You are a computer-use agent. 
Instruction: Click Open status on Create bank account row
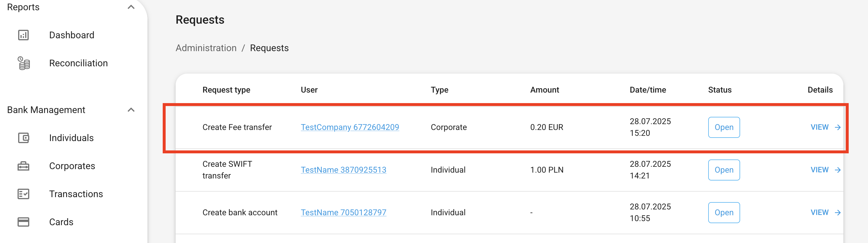click(x=724, y=213)
